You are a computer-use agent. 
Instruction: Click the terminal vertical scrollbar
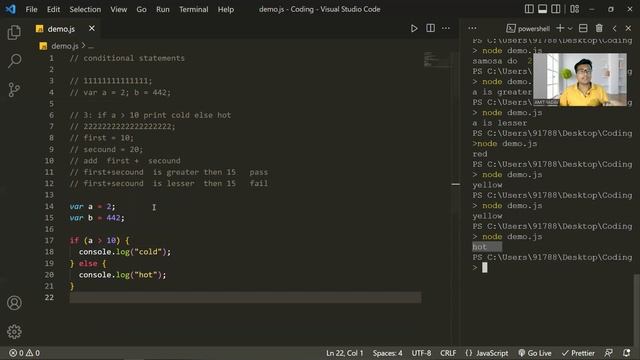click(x=636, y=310)
